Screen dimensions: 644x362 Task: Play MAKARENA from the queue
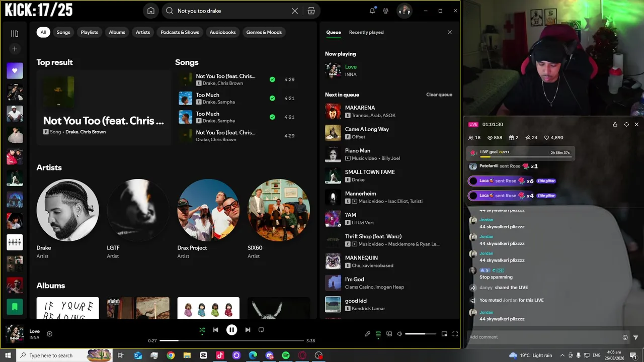click(388, 111)
